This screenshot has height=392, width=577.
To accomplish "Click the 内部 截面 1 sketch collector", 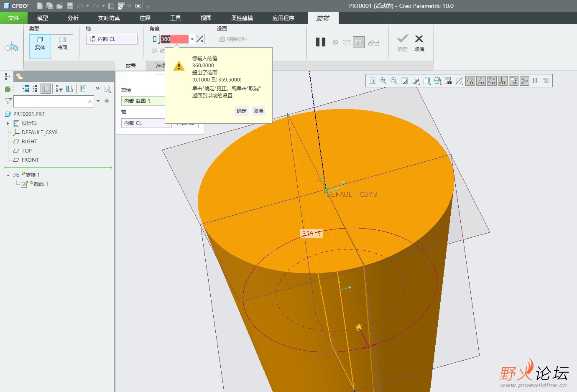I will pyautogui.click(x=143, y=101).
